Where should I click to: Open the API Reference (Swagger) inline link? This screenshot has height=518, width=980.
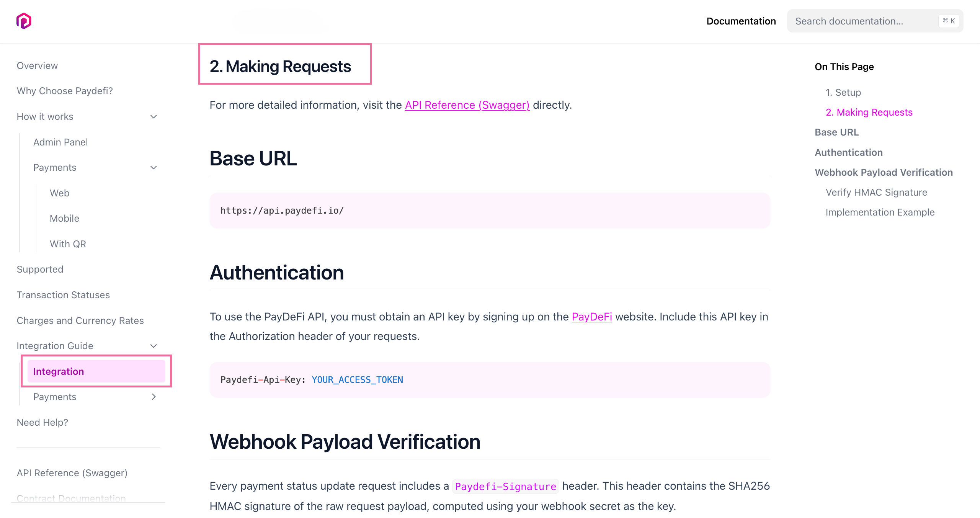[x=467, y=105]
